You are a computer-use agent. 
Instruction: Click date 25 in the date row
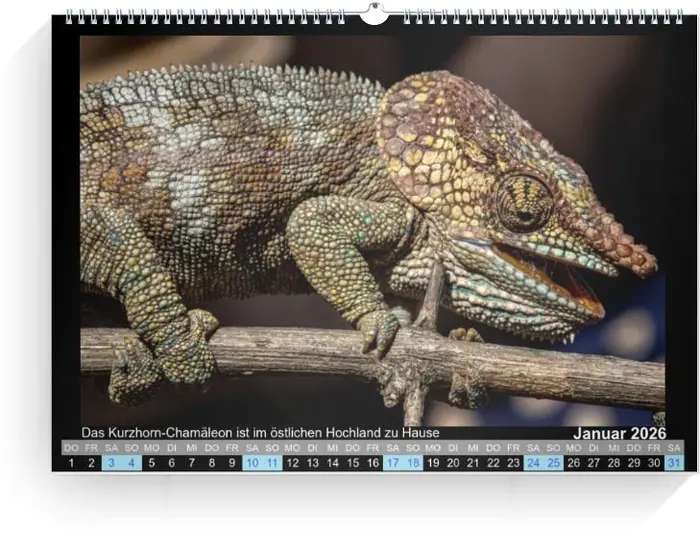coord(553,463)
